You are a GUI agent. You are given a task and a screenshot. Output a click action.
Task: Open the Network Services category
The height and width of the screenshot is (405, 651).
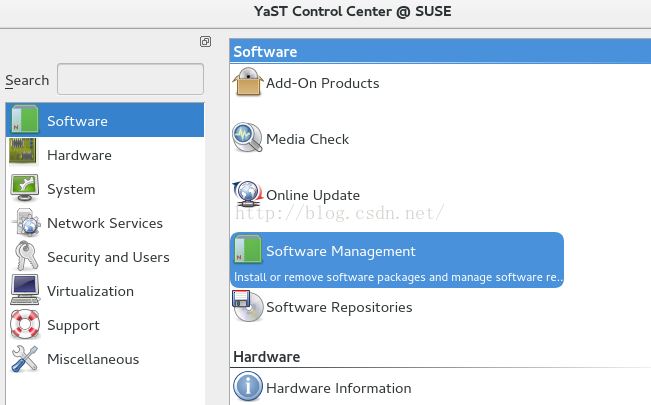pos(105,223)
